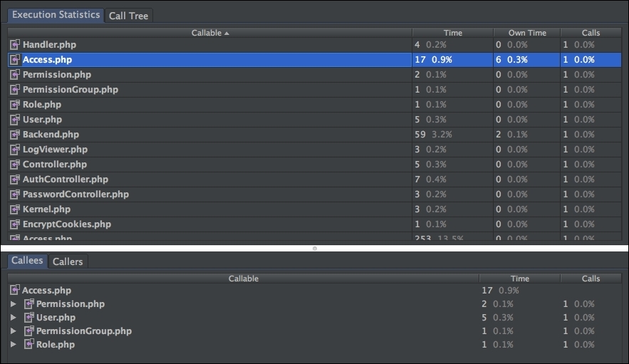The width and height of the screenshot is (629, 364).
Task: Sort Callees table by Calls column
Action: coord(591,279)
